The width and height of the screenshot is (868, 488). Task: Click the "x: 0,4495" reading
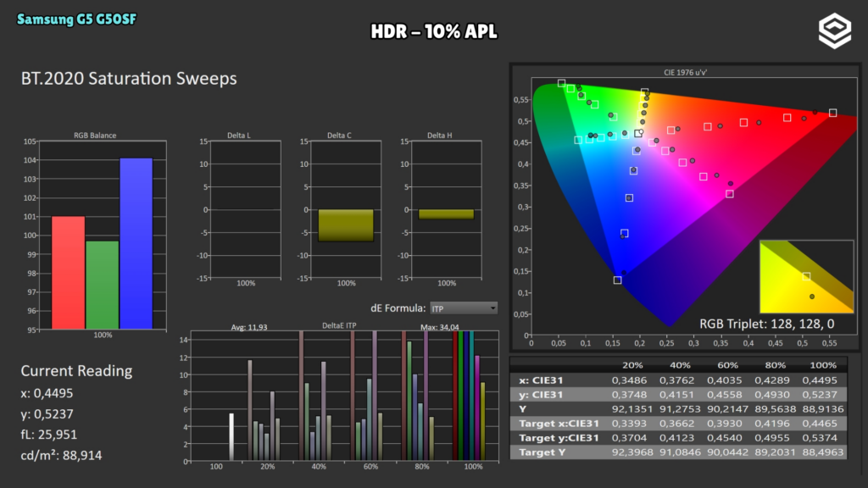(47, 393)
